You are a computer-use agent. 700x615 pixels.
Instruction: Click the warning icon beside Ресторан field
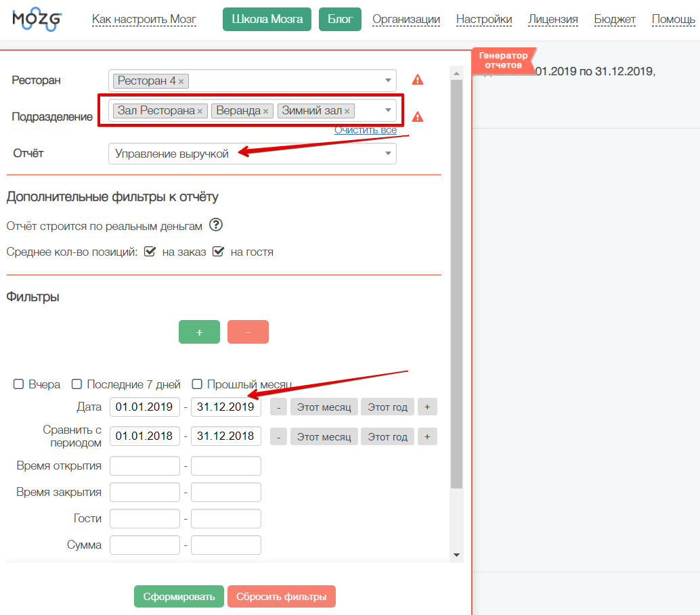point(418,80)
